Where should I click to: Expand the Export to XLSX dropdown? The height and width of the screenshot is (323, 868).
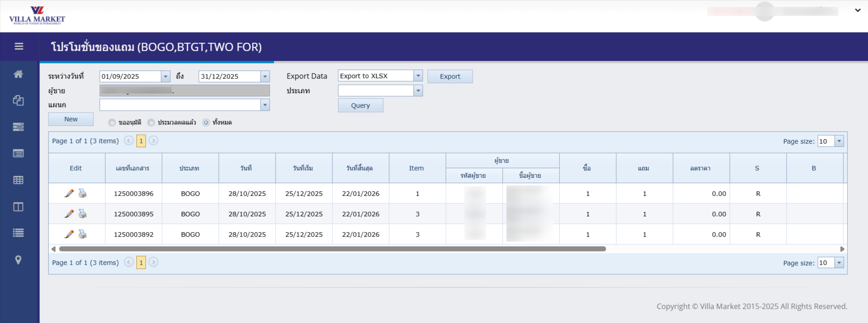(418, 76)
